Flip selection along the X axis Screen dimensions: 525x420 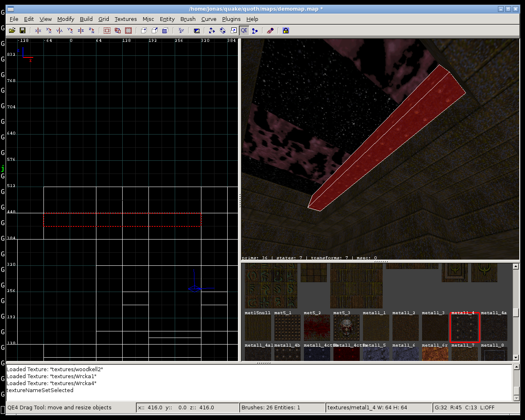coord(38,30)
